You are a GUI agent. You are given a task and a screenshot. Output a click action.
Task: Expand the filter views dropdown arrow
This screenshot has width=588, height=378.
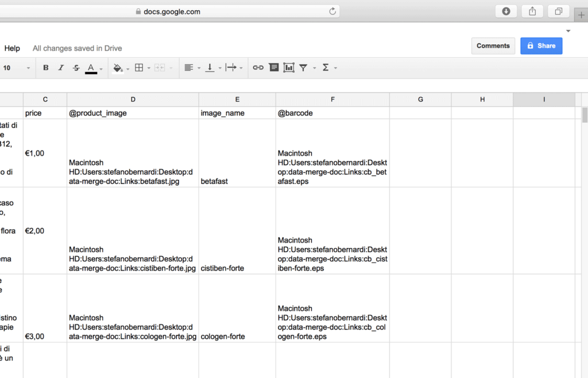click(x=314, y=68)
